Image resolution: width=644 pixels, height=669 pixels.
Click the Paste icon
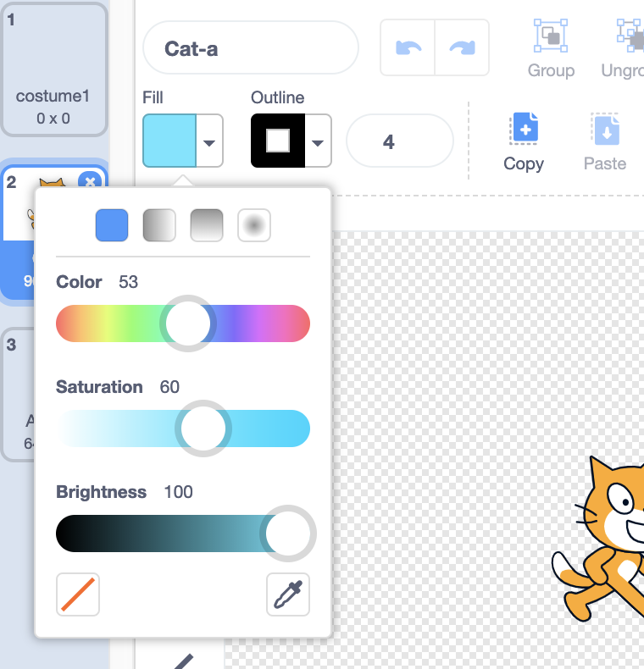605,129
